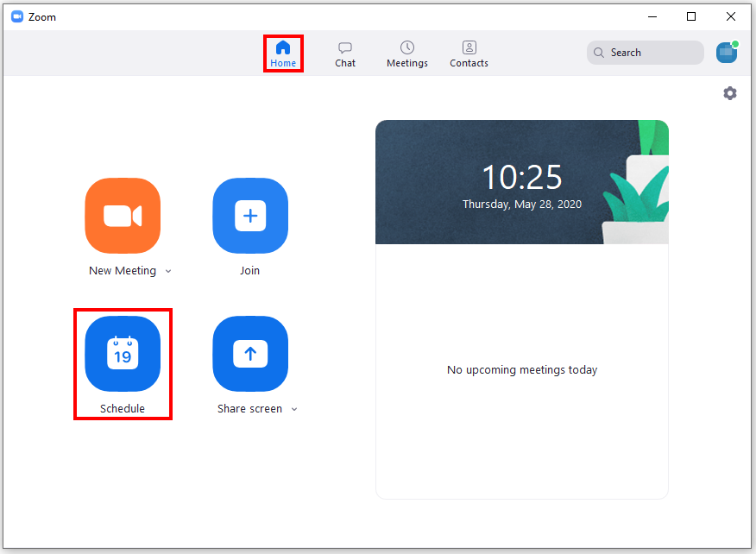The width and height of the screenshot is (756, 554).
Task: Open the Chat tab
Action: tap(345, 54)
